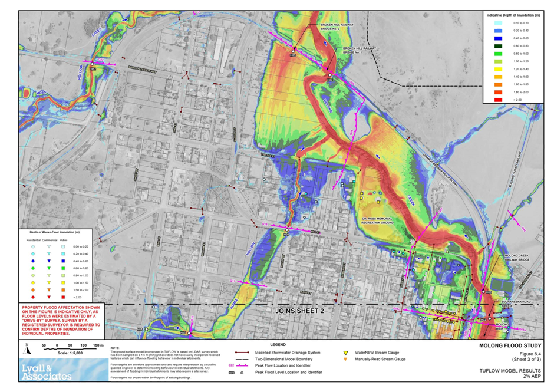Pick the 1.20 to 1.40 yellow swatch
This screenshot has height=392, width=554.
(498, 70)
